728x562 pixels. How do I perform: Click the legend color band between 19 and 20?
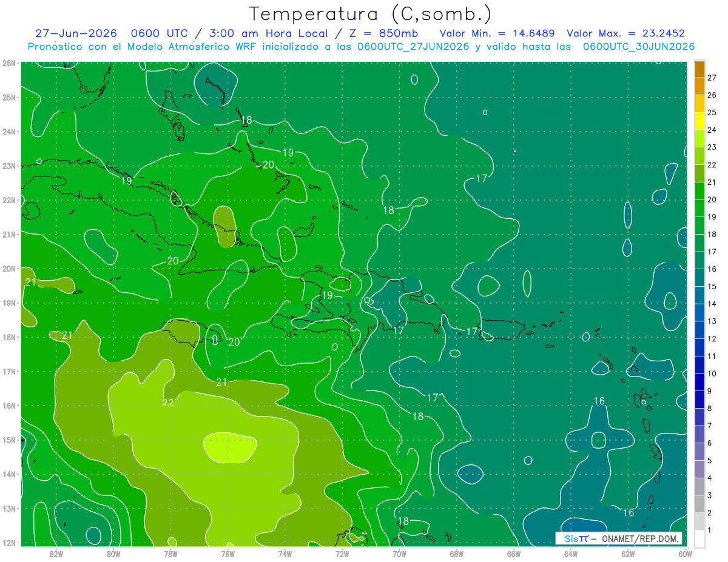699,208
